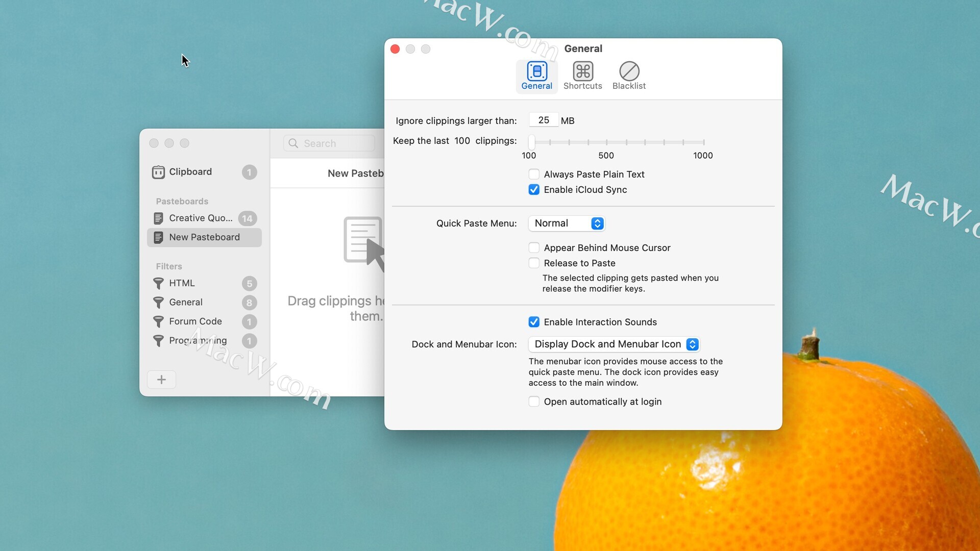
Task: Click the 14 badge on Creative Quo...
Action: coord(248,218)
